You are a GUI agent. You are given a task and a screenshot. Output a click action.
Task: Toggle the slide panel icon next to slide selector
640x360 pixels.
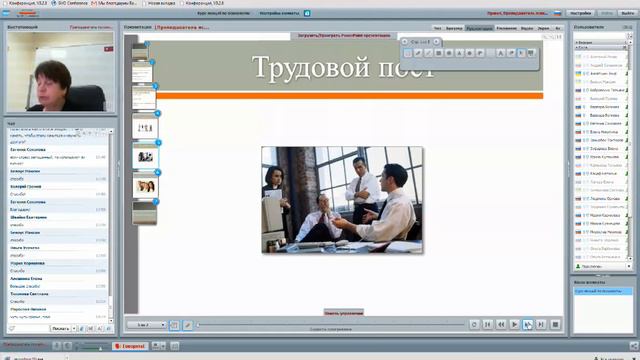(174, 325)
